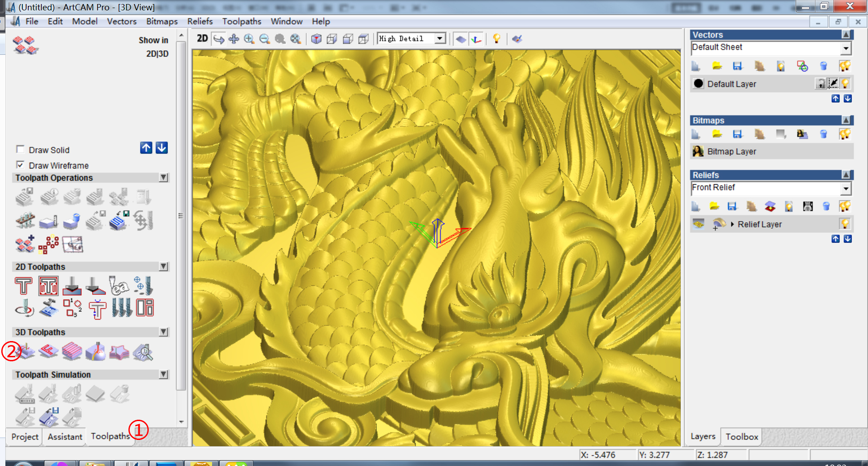Image resolution: width=868 pixels, height=466 pixels.
Task: Click the Relief Layer combine mode icon
Action: tap(719, 224)
